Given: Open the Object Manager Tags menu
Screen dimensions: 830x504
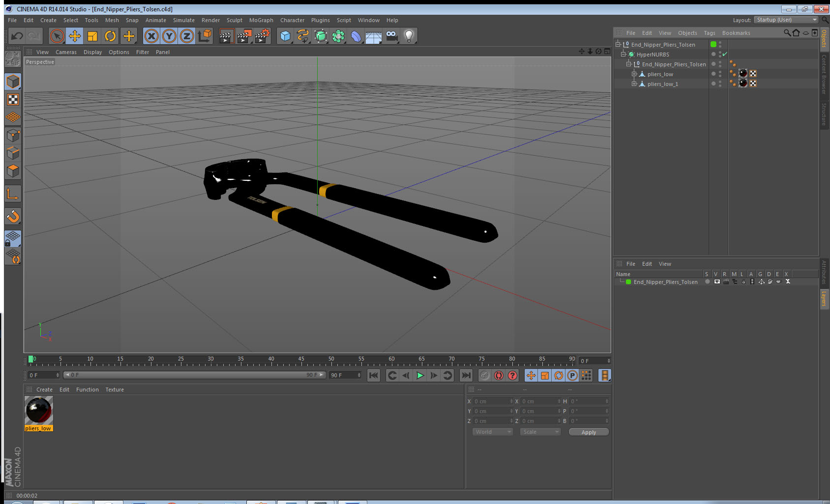Looking at the screenshot, I should click(709, 33).
